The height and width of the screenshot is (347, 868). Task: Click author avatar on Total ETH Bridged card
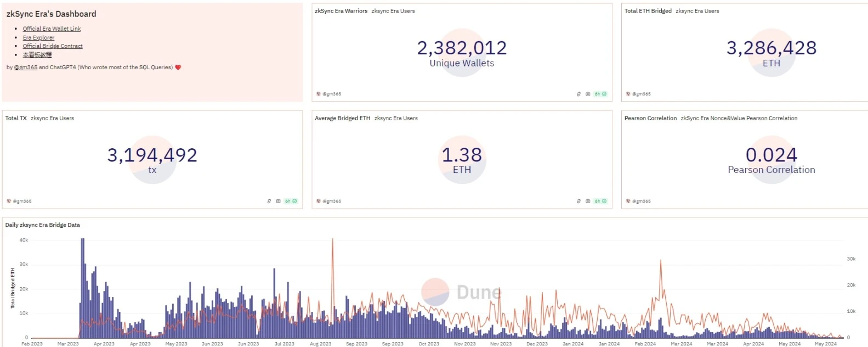[628, 94]
